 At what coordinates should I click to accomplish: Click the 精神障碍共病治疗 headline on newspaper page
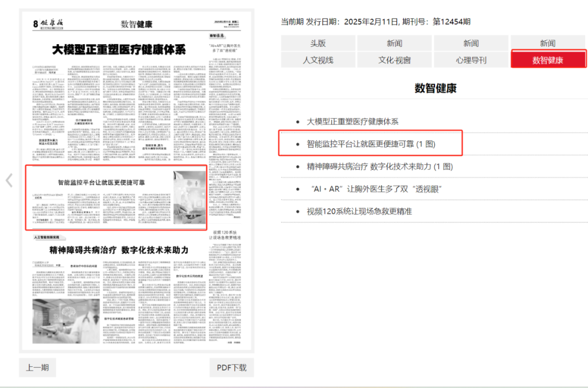click(119, 250)
